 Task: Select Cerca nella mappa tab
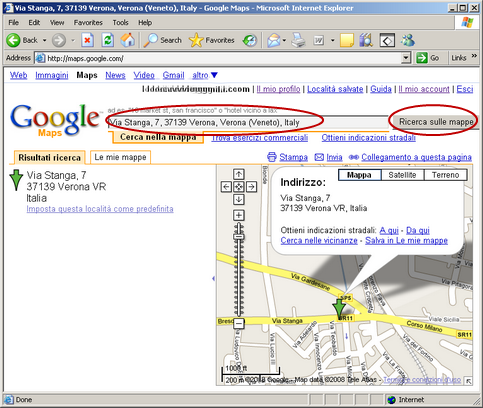pos(158,137)
